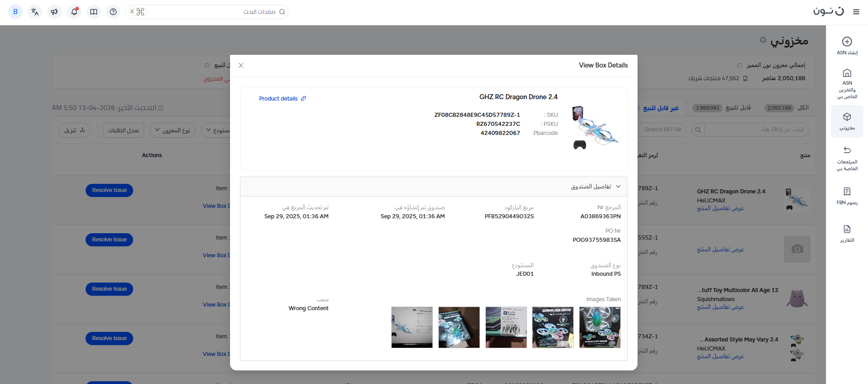Close the View Box Details dialog
This screenshot has height=384, width=868.
pos(241,65)
